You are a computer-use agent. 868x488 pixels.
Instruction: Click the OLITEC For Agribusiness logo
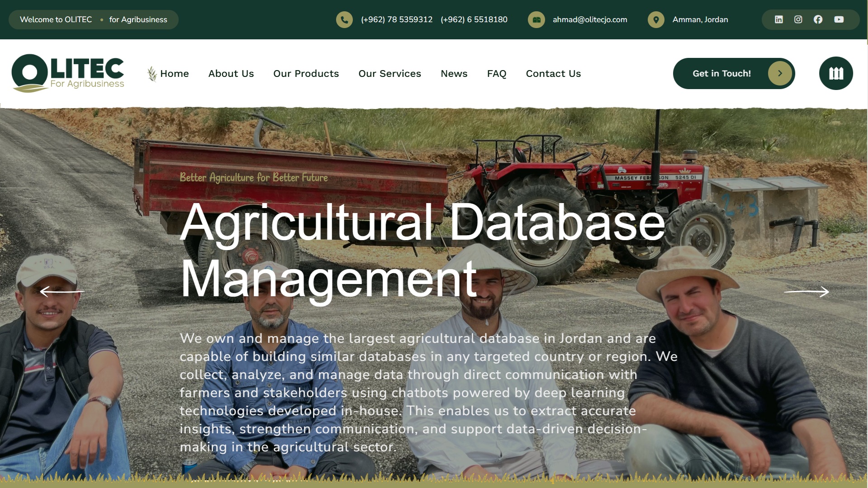(68, 73)
